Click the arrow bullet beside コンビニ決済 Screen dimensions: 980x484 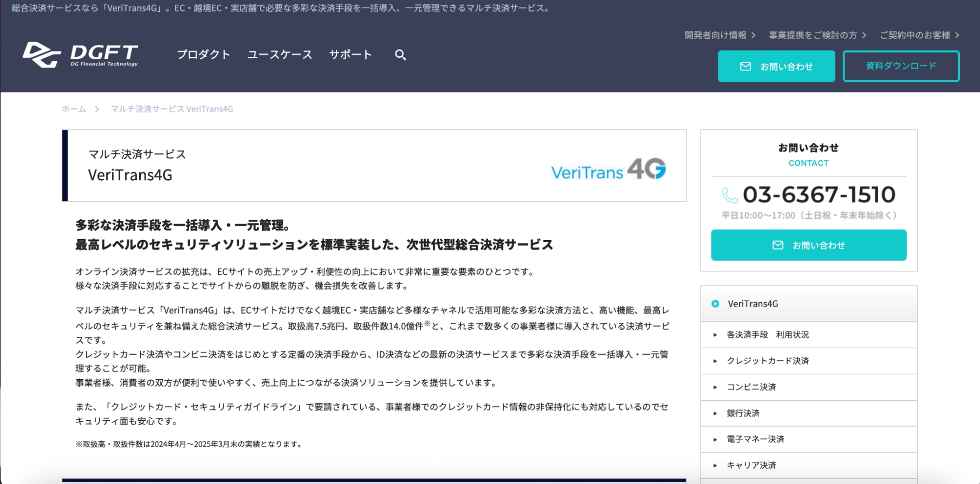[x=715, y=387]
